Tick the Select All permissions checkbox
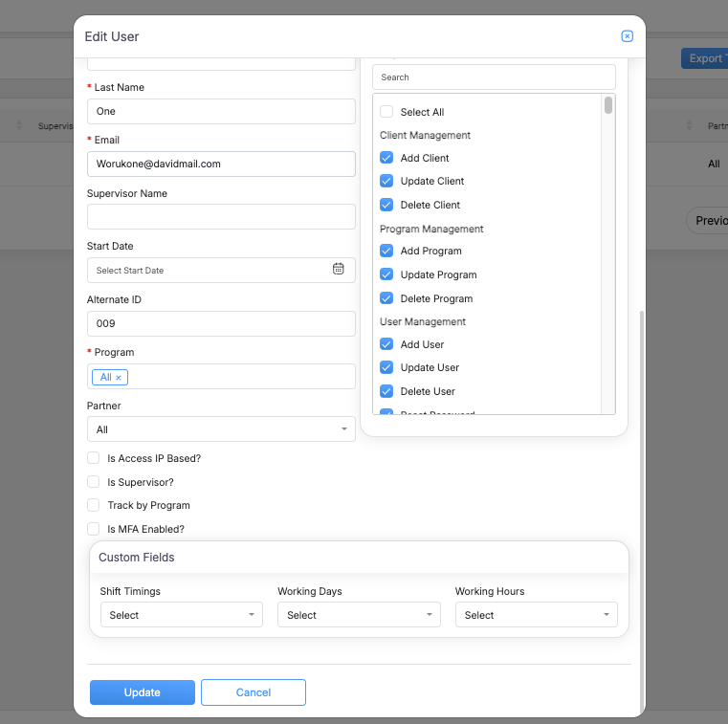The image size is (728, 724). point(386,112)
